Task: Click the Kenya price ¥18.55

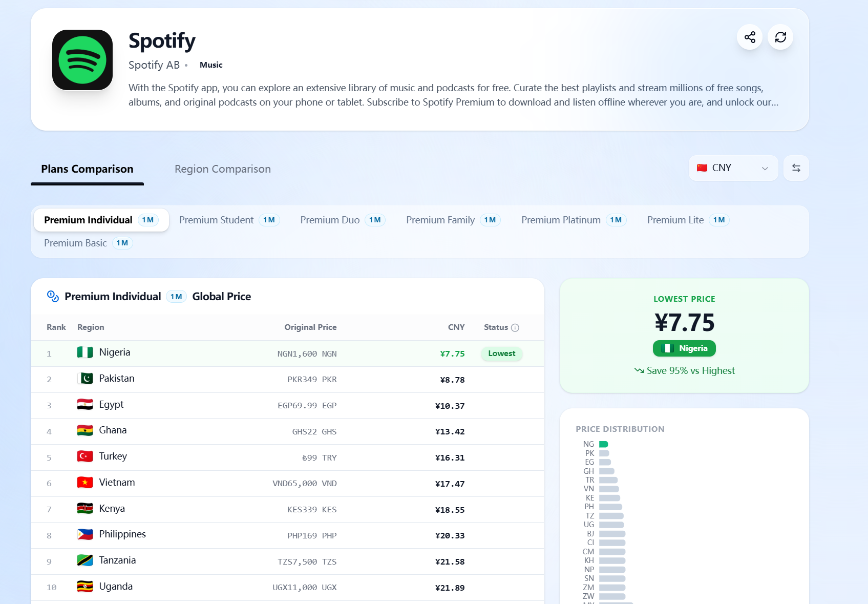Action: (x=450, y=510)
